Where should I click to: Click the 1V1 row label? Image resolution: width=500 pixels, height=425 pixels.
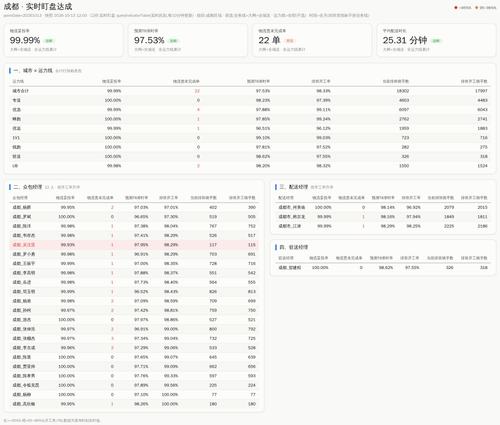16,138
